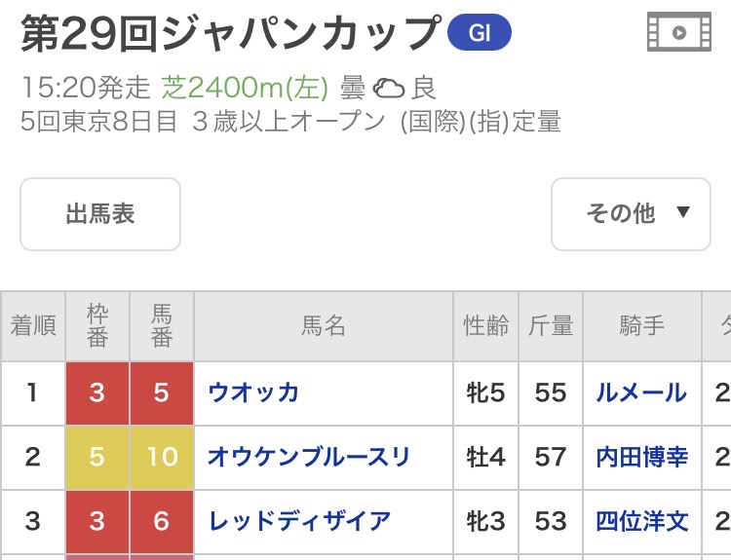Tap red horse number 5 cell

[162, 392]
